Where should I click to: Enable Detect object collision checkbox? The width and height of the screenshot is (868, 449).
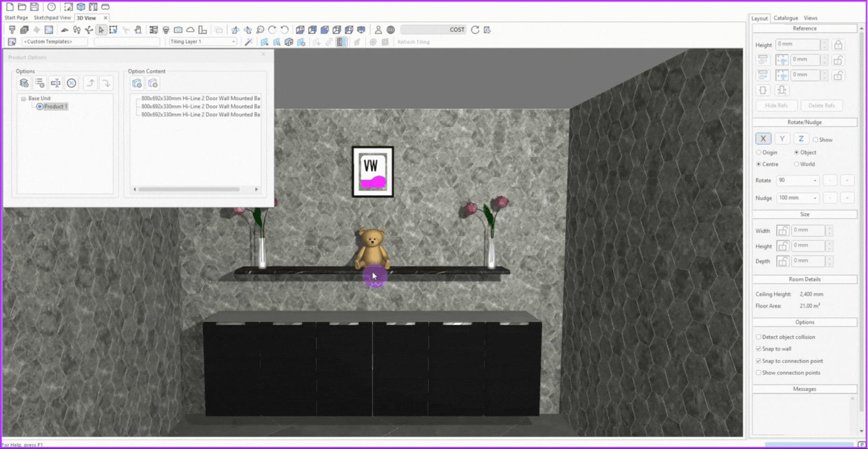tap(759, 337)
